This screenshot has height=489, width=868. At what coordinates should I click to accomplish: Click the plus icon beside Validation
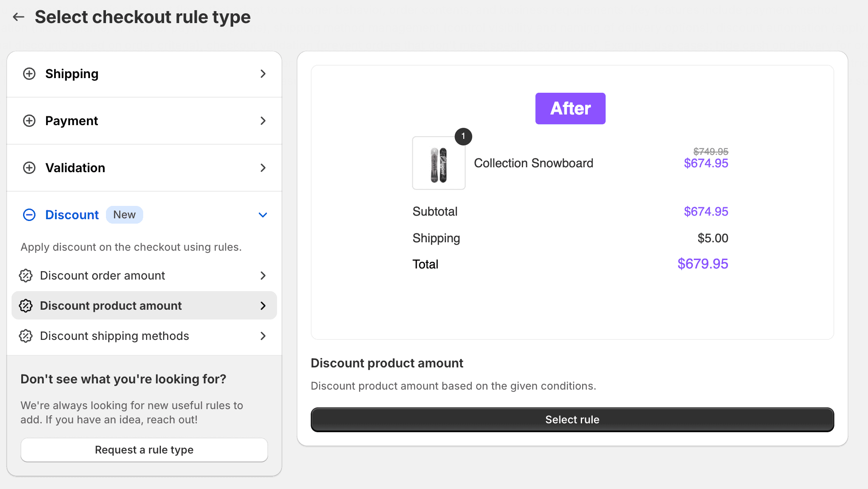[29, 168]
